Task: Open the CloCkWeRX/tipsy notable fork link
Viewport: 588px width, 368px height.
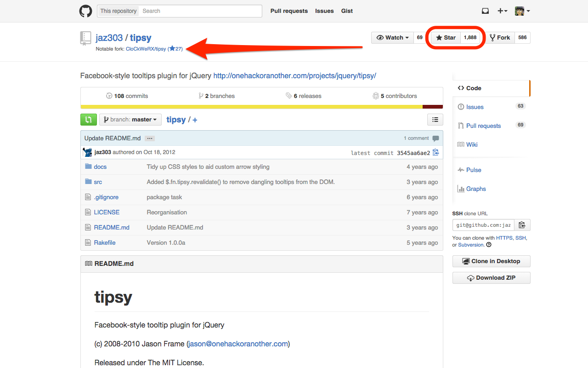Action: tap(146, 49)
